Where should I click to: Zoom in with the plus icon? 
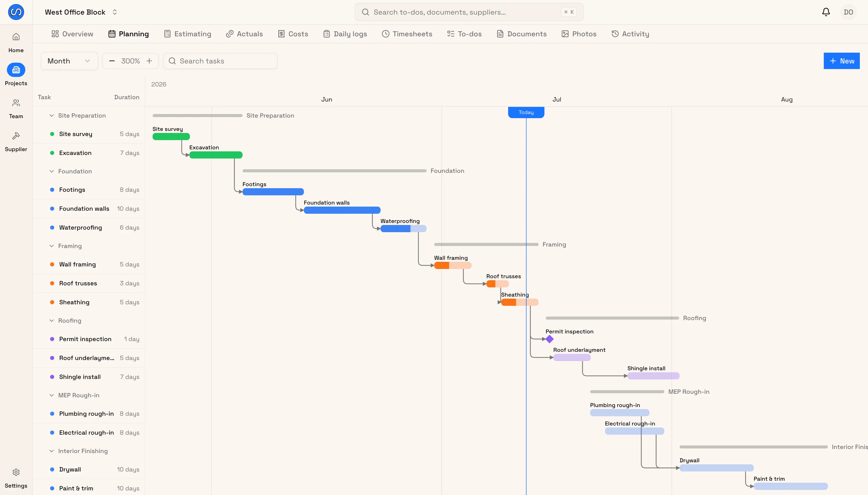[149, 61]
